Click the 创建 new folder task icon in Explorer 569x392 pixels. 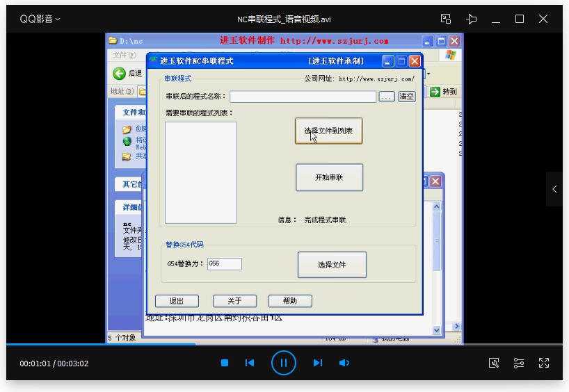[127, 129]
